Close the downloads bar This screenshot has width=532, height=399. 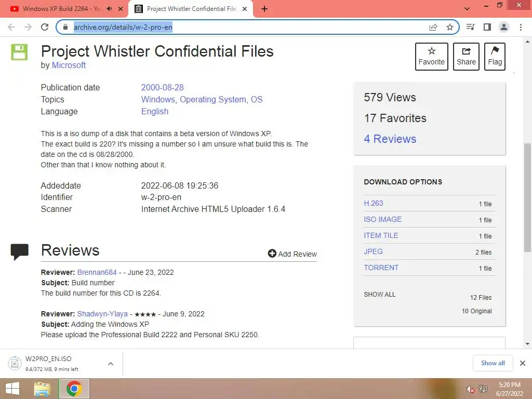coord(523,363)
